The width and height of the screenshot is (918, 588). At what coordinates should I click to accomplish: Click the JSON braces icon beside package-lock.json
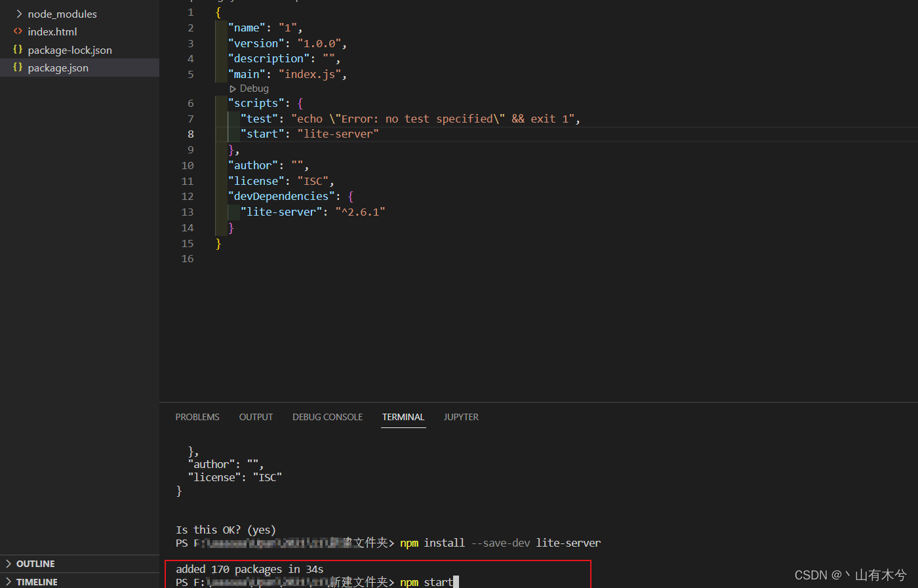[x=18, y=50]
